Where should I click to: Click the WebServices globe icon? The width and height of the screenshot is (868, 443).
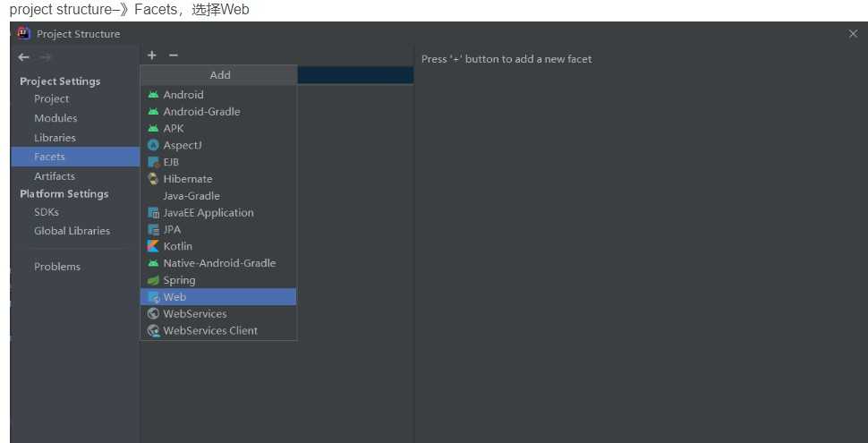153,313
